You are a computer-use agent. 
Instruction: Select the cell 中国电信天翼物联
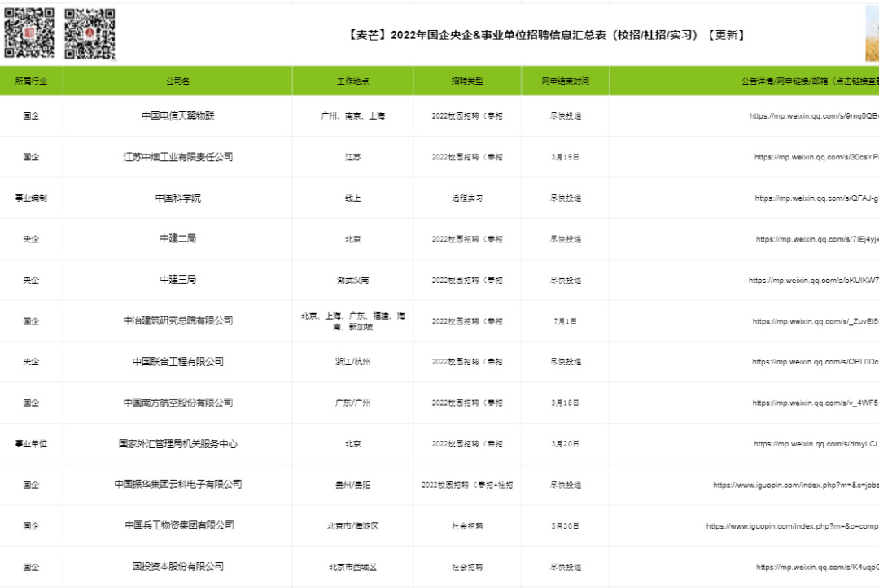coord(177,116)
